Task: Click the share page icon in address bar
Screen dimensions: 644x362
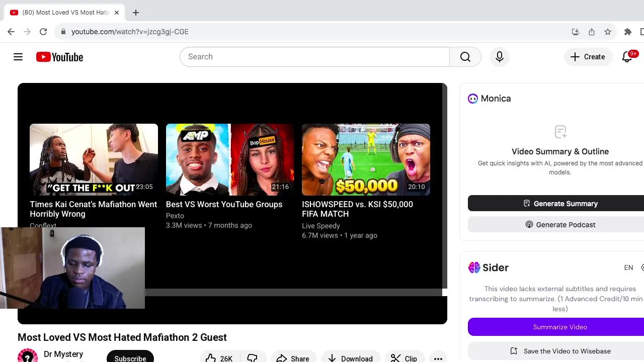Action: (592, 32)
